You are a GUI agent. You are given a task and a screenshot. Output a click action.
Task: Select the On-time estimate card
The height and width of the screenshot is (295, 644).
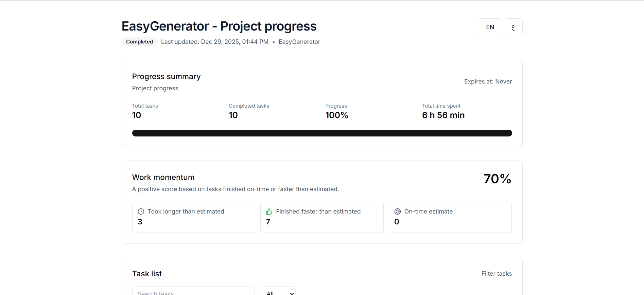[450, 217]
